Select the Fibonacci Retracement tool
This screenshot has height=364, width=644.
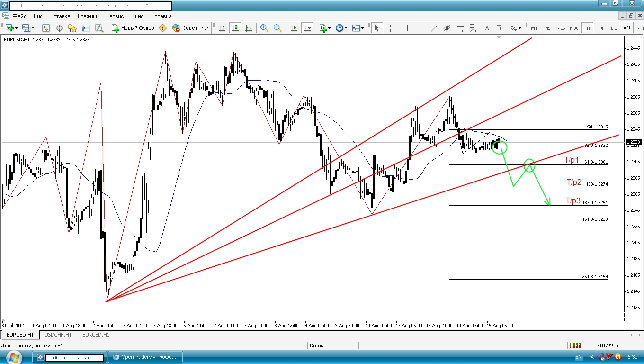pos(460,28)
